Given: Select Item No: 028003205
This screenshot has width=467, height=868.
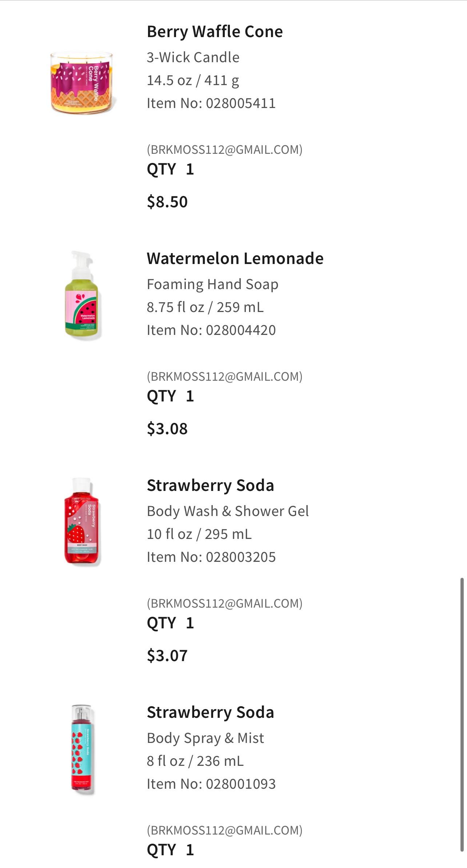Looking at the screenshot, I should coord(211,557).
